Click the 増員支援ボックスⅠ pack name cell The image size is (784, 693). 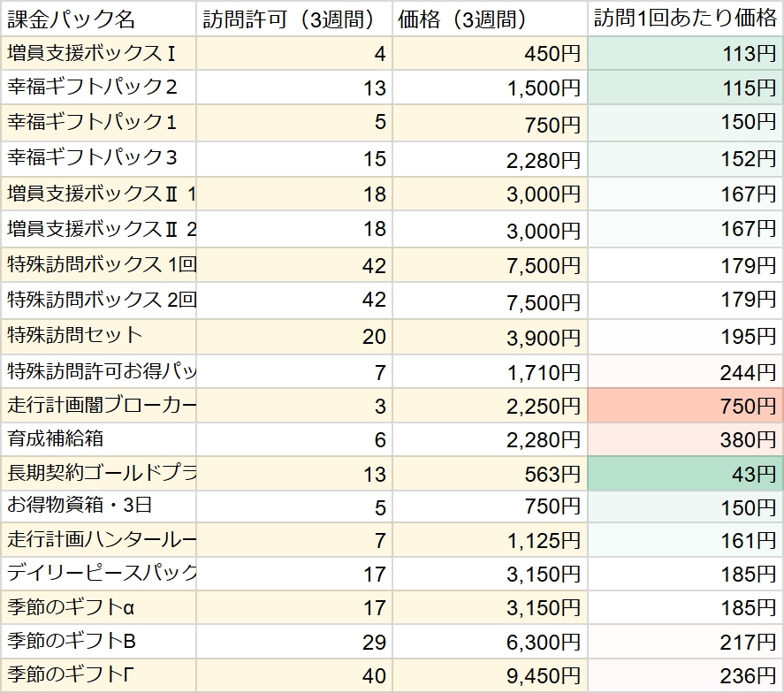tap(97, 54)
